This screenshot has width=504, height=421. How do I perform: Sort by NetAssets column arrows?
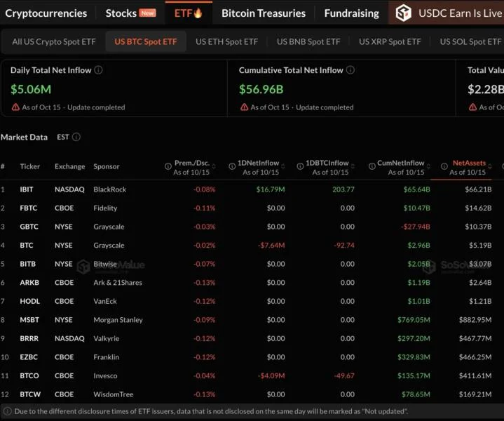coord(490,166)
